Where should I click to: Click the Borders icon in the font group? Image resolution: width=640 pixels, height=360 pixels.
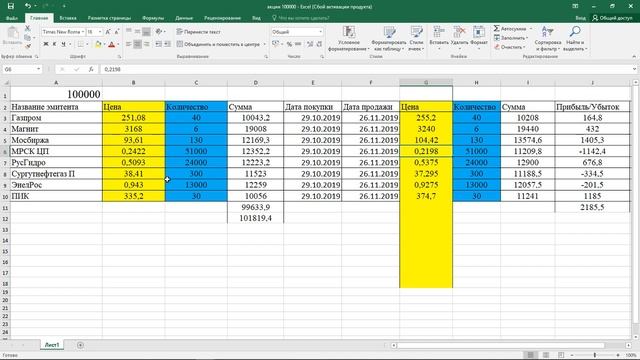[x=81, y=44]
